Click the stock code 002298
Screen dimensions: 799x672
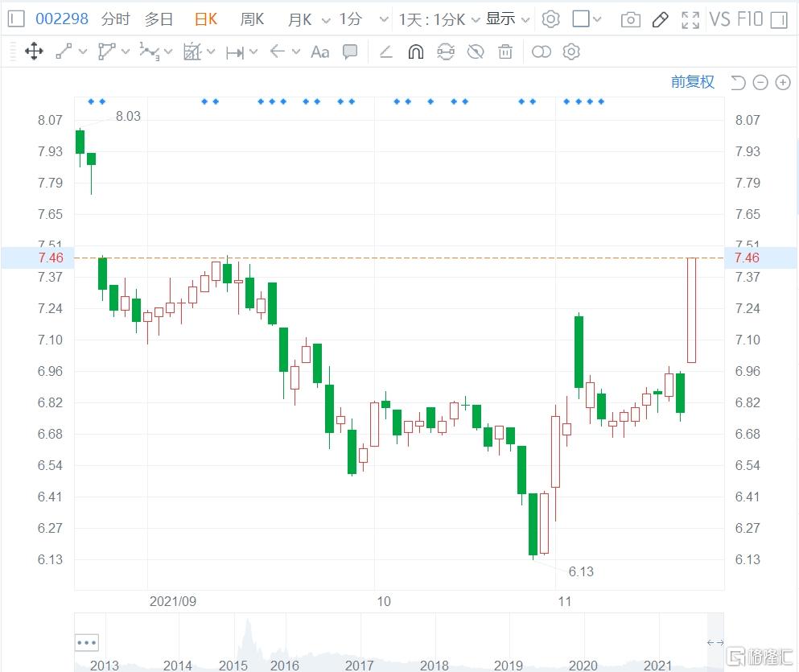click(x=62, y=19)
